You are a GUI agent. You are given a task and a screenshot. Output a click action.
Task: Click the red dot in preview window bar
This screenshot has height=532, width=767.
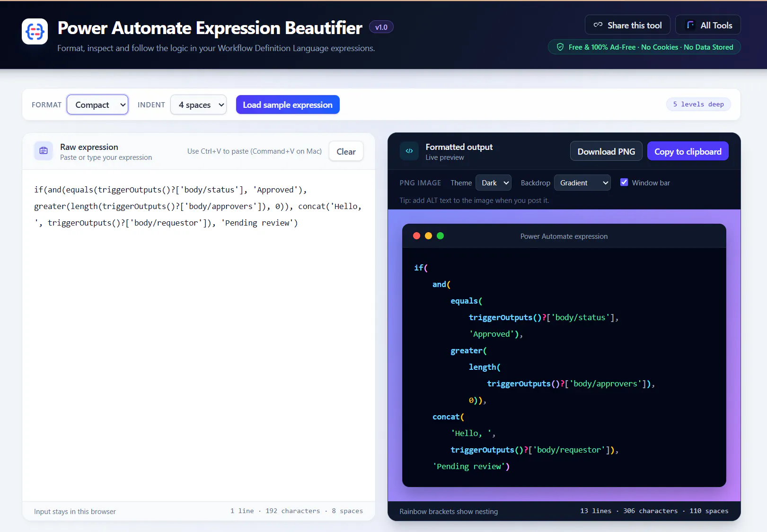point(416,236)
